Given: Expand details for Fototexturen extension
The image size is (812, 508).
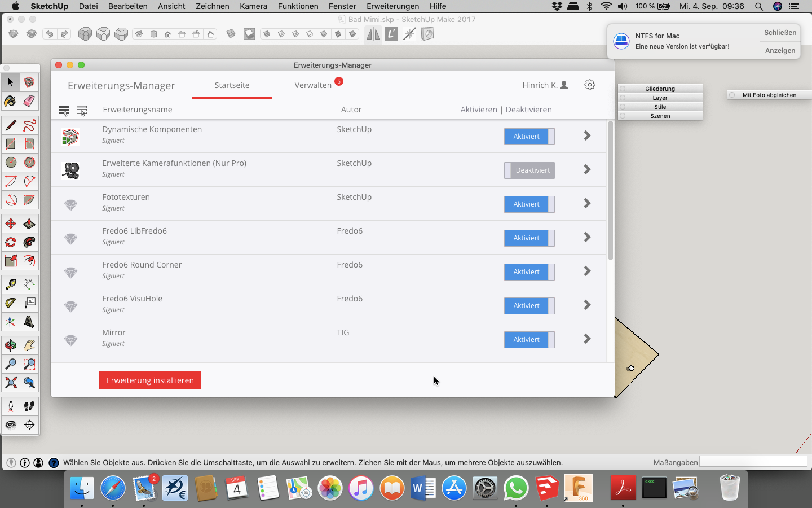Looking at the screenshot, I should [x=587, y=203].
